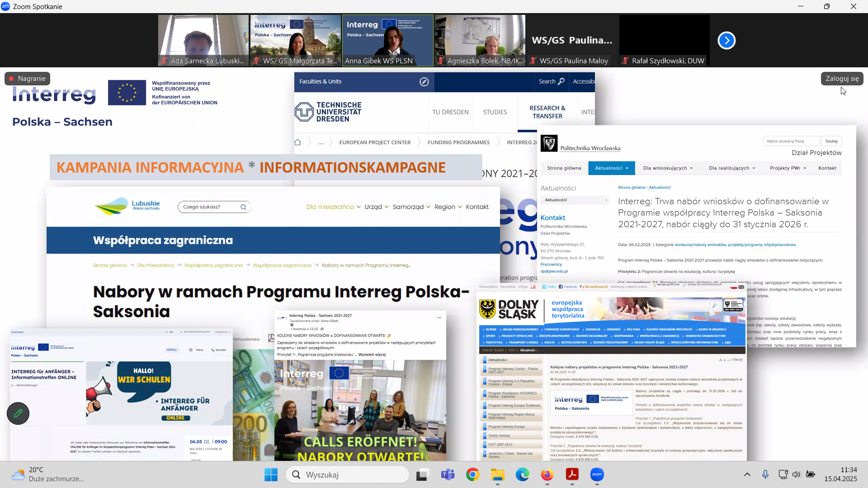Click Dolny Śląsk logo

click(x=509, y=310)
